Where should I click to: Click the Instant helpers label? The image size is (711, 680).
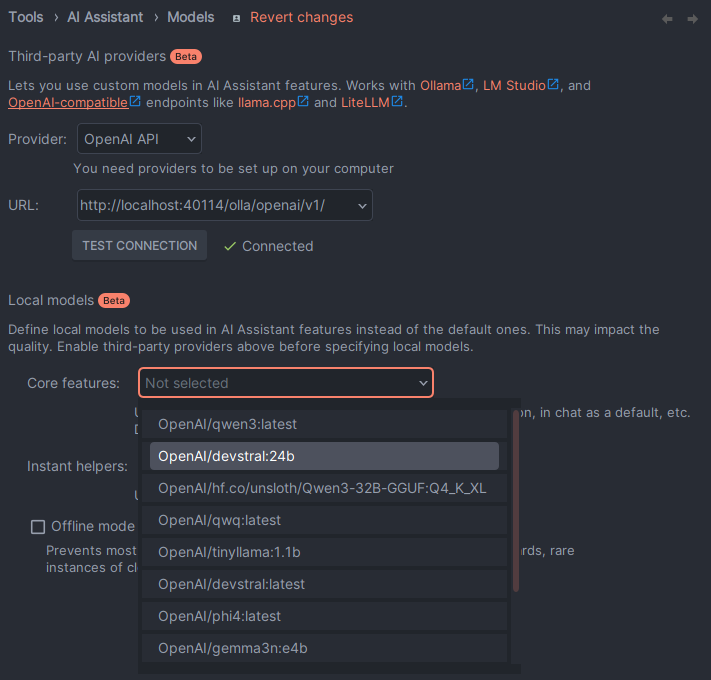point(78,466)
